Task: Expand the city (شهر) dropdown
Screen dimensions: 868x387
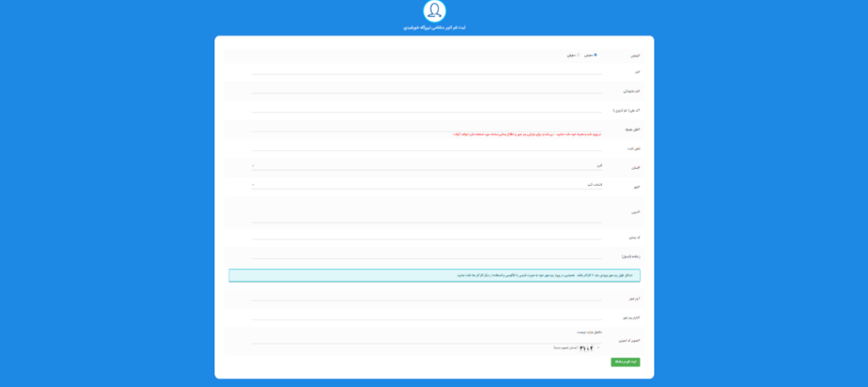Action: point(426,184)
